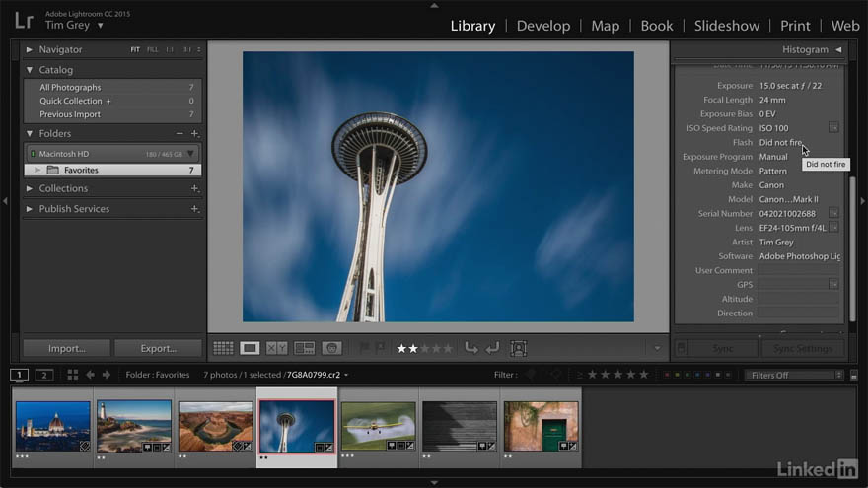Remove folder with Folders minus icon
The width and height of the screenshot is (868, 488).
click(180, 133)
